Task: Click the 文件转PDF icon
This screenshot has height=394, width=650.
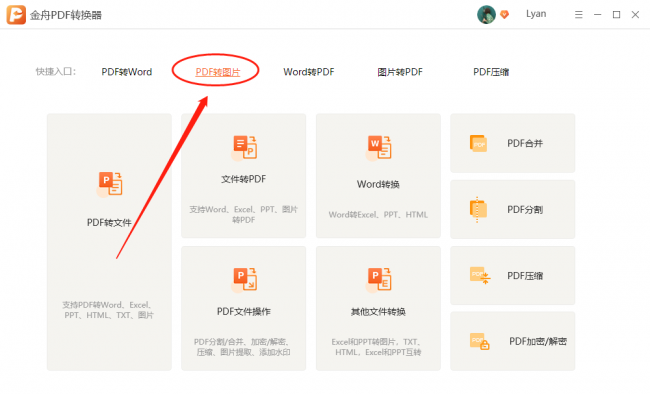Action: [244, 148]
